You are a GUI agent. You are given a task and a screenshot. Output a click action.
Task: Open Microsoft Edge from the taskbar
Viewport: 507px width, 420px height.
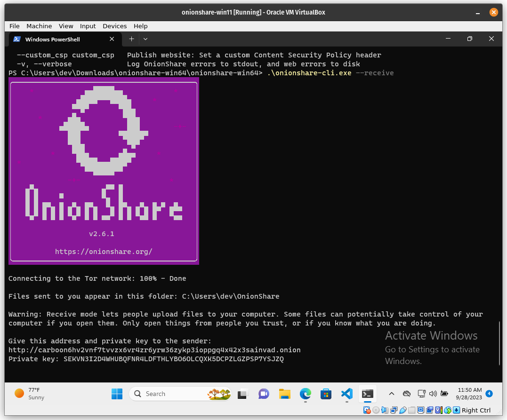pos(306,394)
